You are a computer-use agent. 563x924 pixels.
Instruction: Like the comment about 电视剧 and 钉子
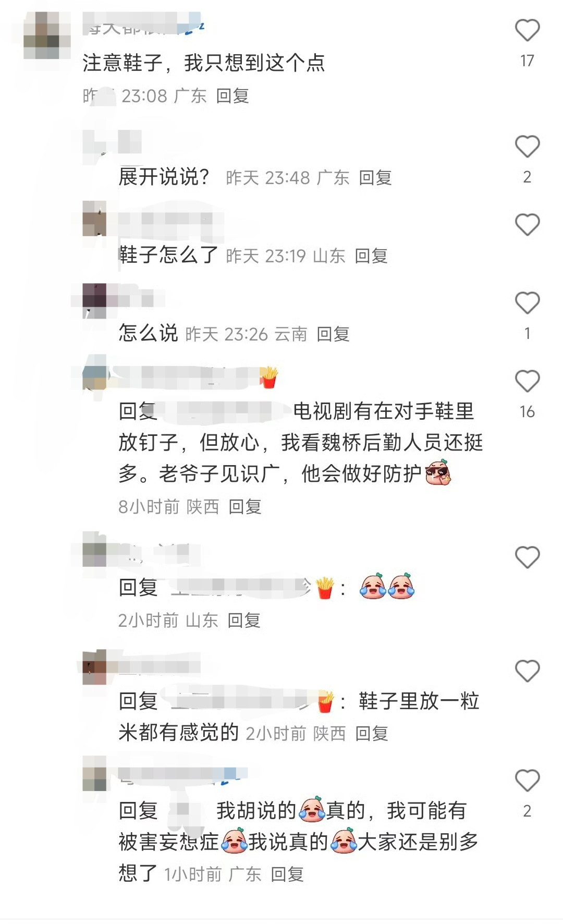point(527,381)
